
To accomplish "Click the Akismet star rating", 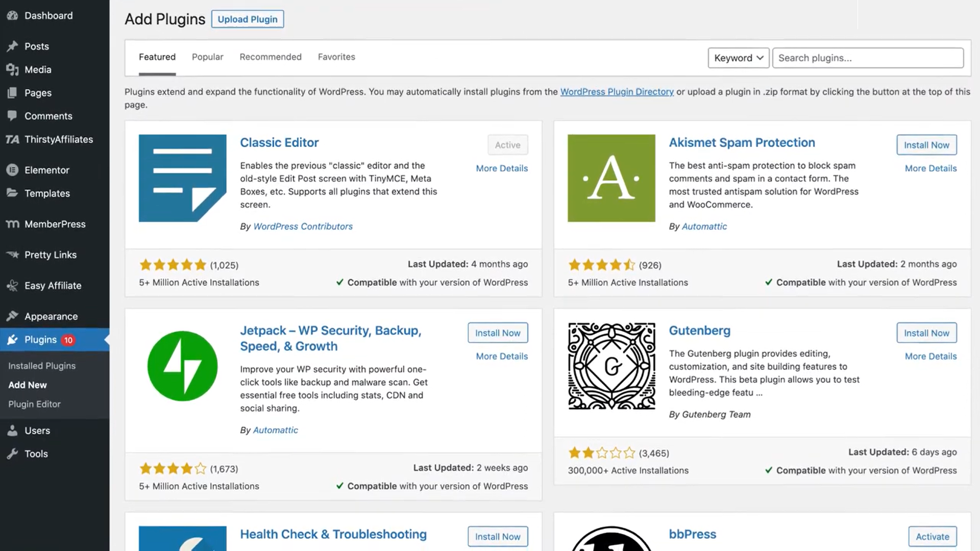I will pos(601,265).
